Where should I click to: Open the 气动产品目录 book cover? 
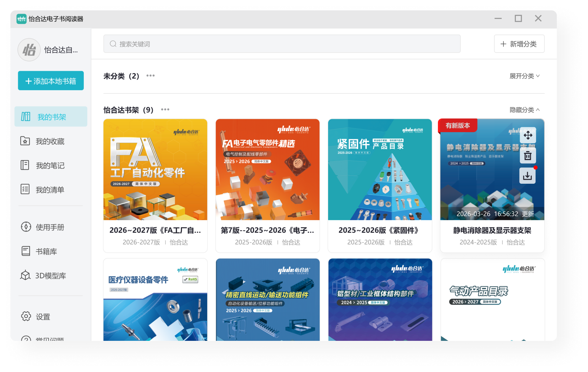pos(492,300)
